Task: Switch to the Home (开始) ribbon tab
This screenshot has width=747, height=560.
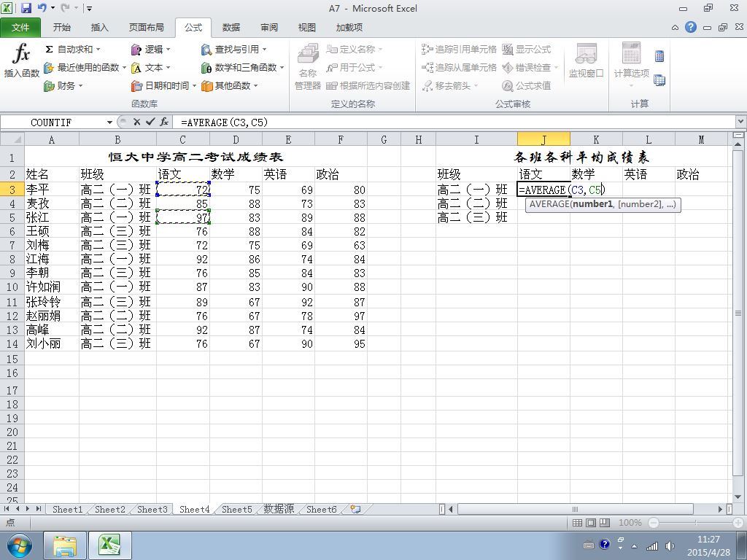Action: pos(61,28)
